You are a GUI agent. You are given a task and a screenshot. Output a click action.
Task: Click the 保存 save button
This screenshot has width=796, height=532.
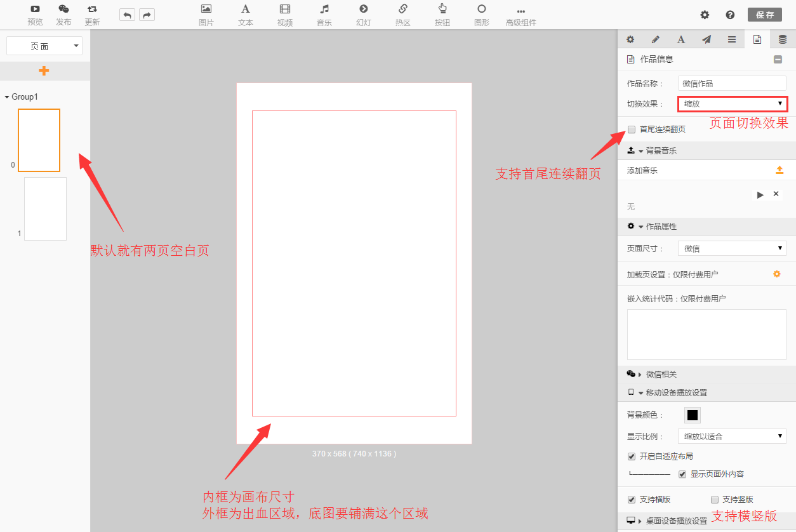764,15
